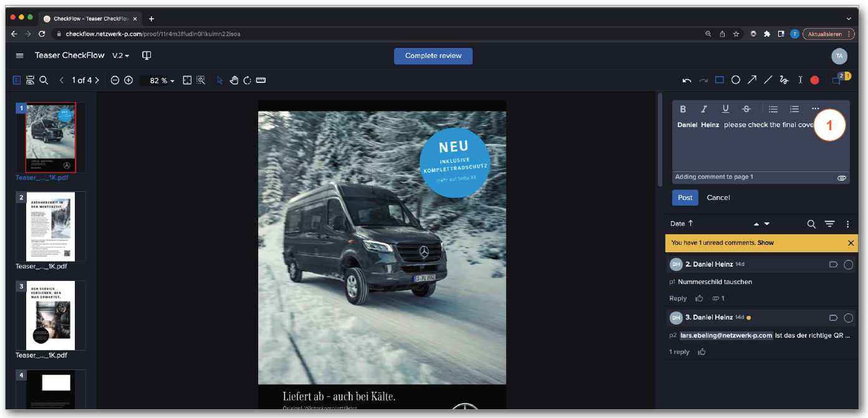Toggle strikethrough formatting in comment editor
The width and height of the screenshot is (868, 418).
(746, 109)
